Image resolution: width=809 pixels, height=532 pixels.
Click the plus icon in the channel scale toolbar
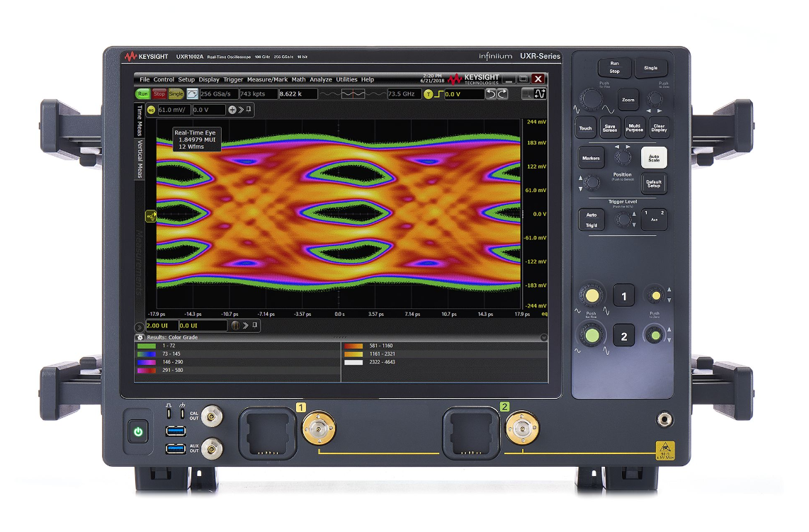(x=232, y=110)
